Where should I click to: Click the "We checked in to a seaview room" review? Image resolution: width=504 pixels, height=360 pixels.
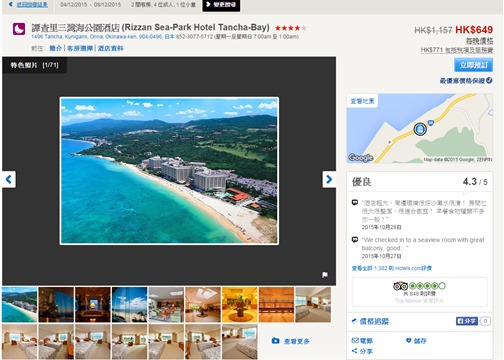point(423,244)
